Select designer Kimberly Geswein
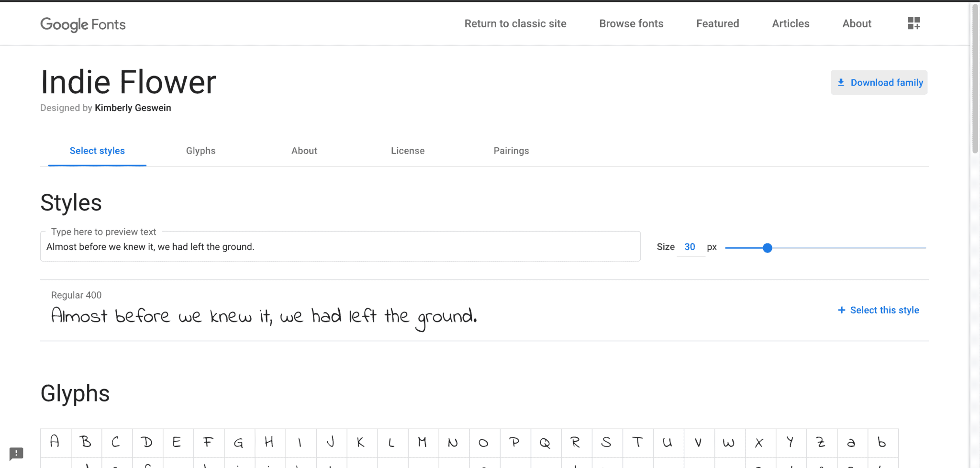 [133, 108]
